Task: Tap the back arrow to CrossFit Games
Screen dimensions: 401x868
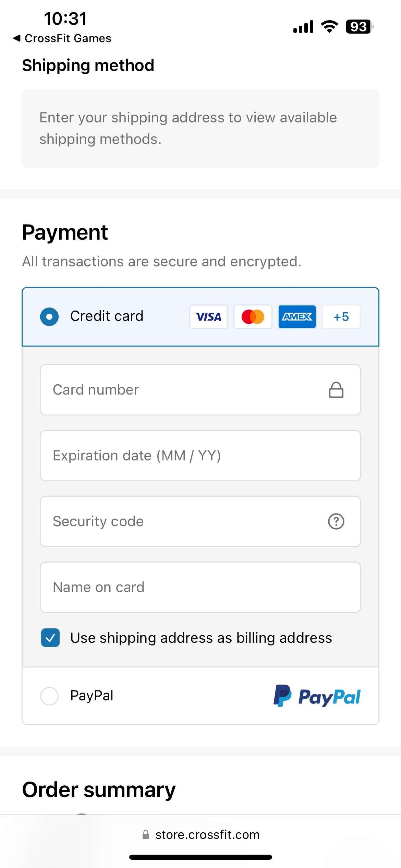Action: coord(17,38)
